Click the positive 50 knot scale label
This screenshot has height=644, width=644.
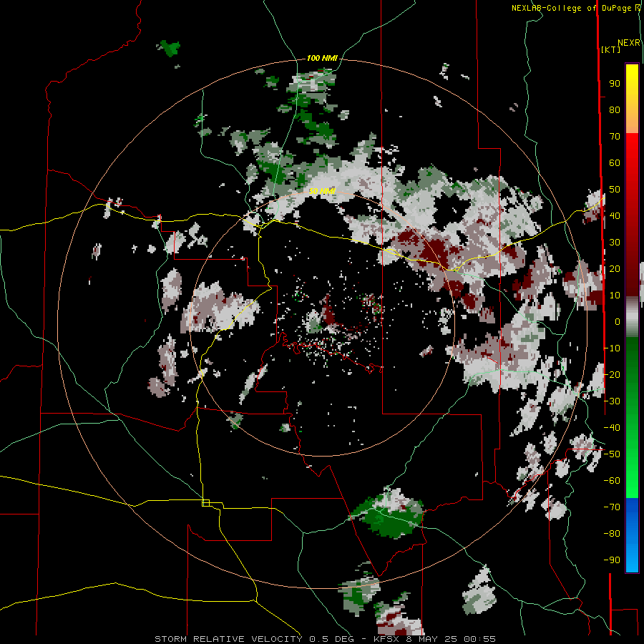pyautogui.click(x=615, y=190)
